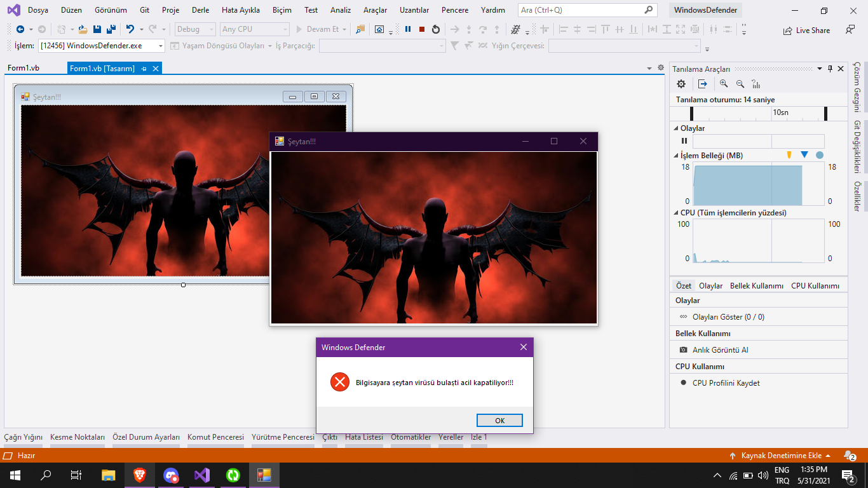Click the left timeline selection handle

691,113
